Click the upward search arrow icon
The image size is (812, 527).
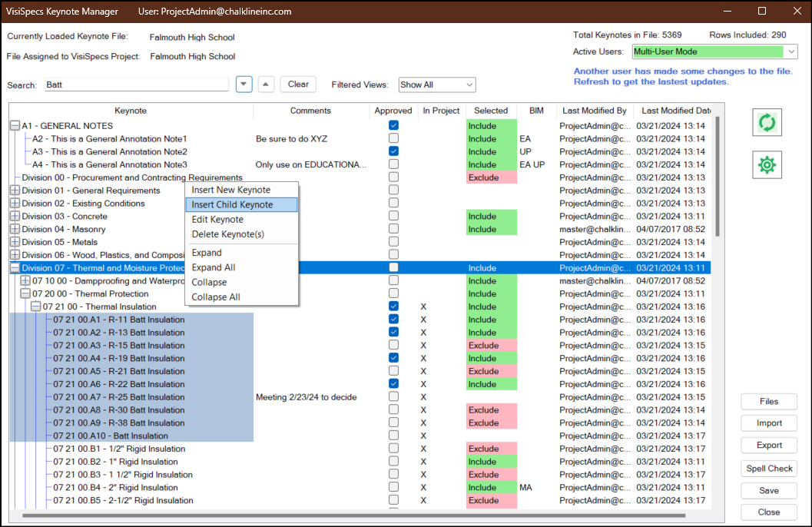tap(265, 84)
